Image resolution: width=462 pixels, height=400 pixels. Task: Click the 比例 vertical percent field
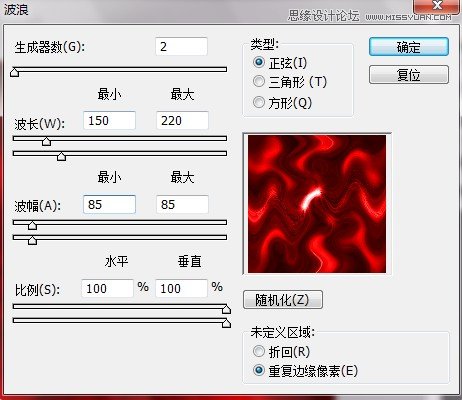coord(181,288)
